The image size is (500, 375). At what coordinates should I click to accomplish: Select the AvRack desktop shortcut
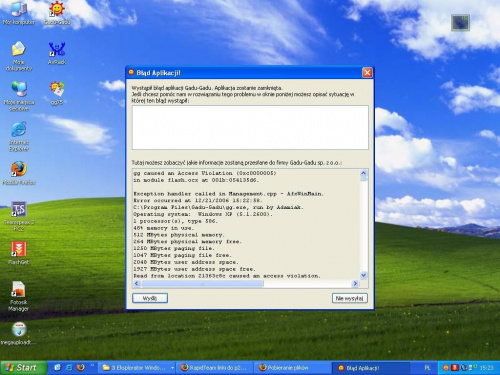(57, 53)
